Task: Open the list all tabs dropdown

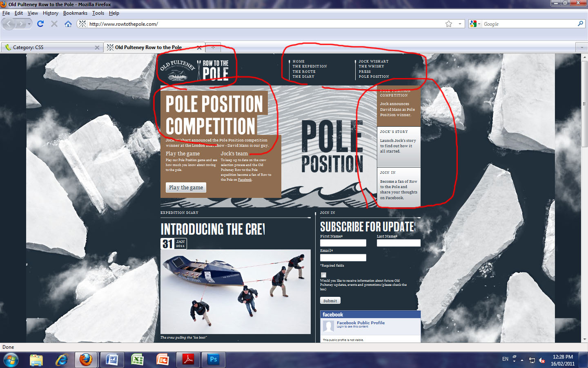Action: click(x=582, y=47)
